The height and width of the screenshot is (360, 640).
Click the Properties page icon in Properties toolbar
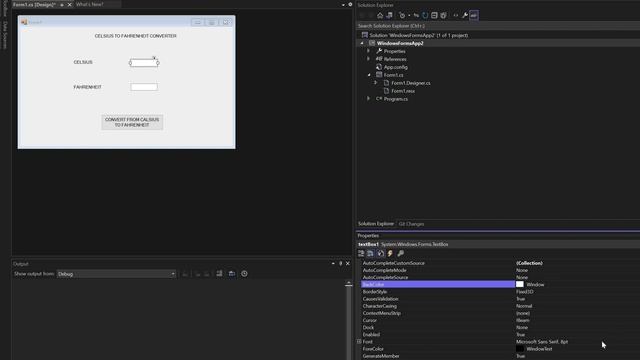(380, 253)
